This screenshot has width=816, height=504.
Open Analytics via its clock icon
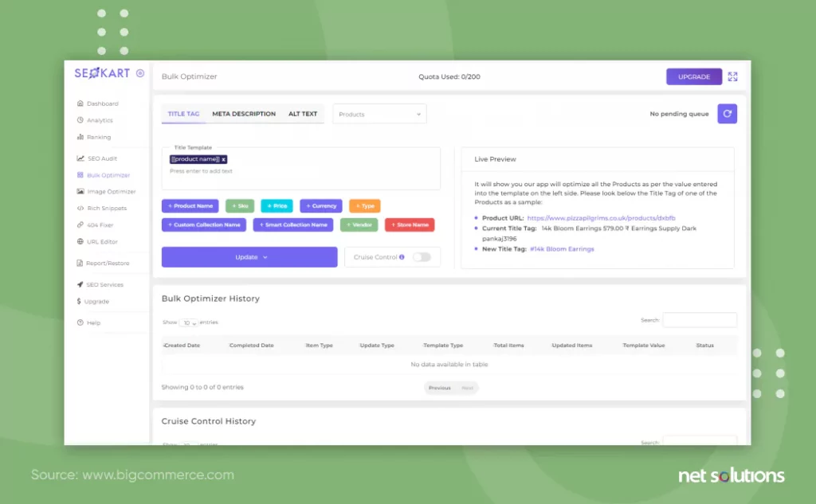click(x=80, y=120)
